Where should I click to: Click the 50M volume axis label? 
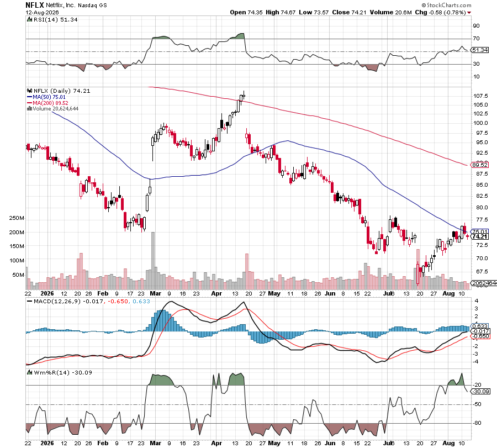point(18,275)
